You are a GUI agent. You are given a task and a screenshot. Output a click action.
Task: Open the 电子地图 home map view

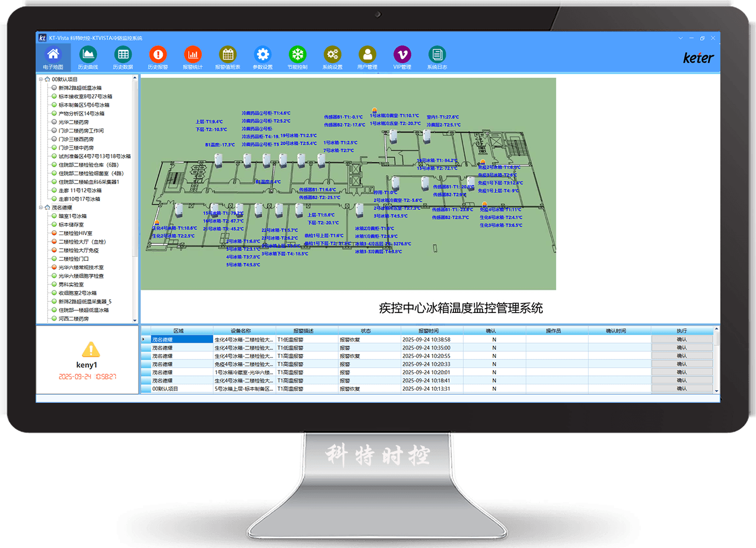point(53,58)
